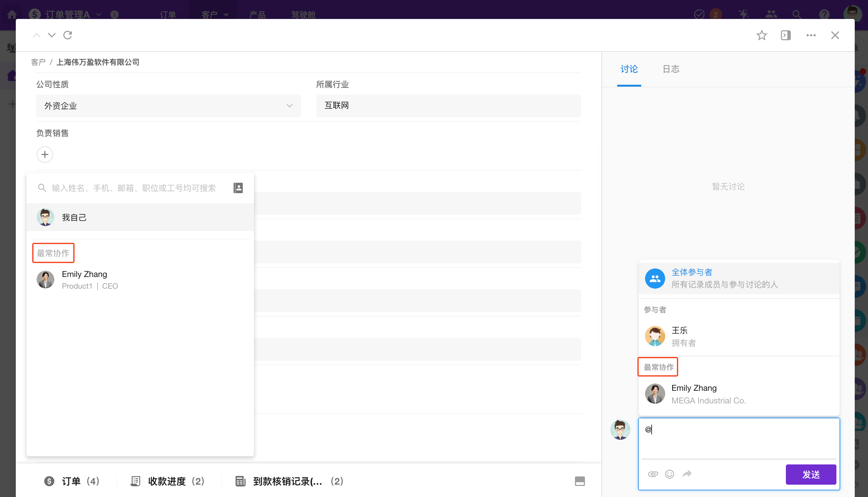868x497 pixels.
Task: Open the contacts icon in top bar
Action: click(x=771, y=14)
